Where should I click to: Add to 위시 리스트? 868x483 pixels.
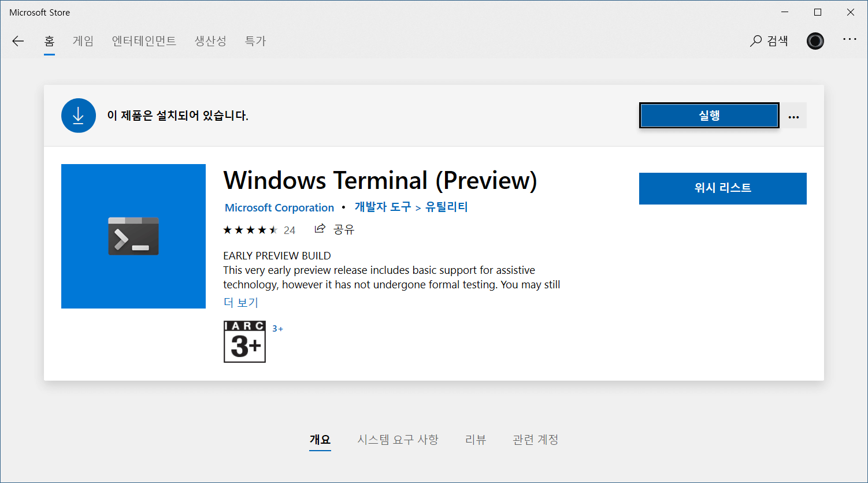(x=722, y=188)
